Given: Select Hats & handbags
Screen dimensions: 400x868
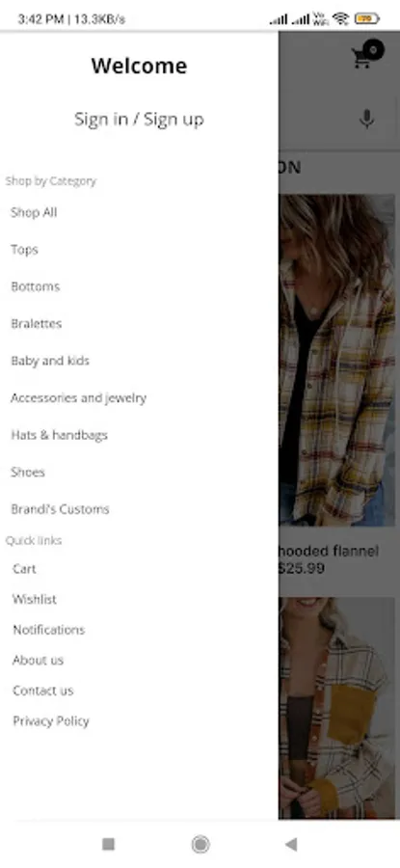Looking at the screenshot, I should tap(59, 435).
